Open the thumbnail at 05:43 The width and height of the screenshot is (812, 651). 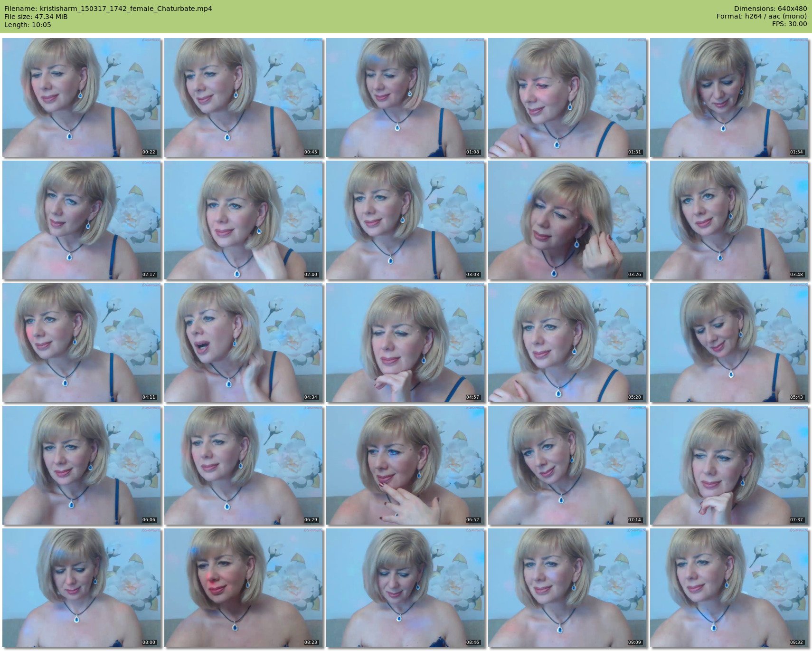[x=729, y=343]
